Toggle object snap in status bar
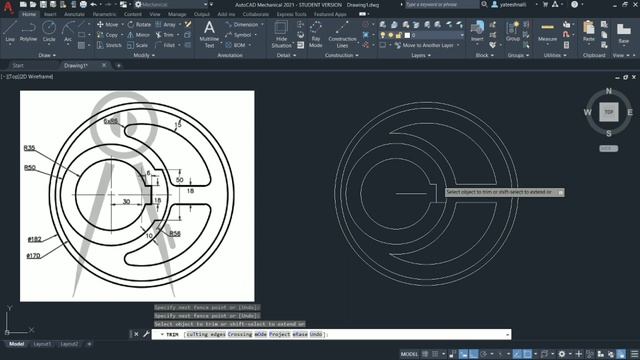The width and height of the screenshot is (640, 360). coord(527,354)
